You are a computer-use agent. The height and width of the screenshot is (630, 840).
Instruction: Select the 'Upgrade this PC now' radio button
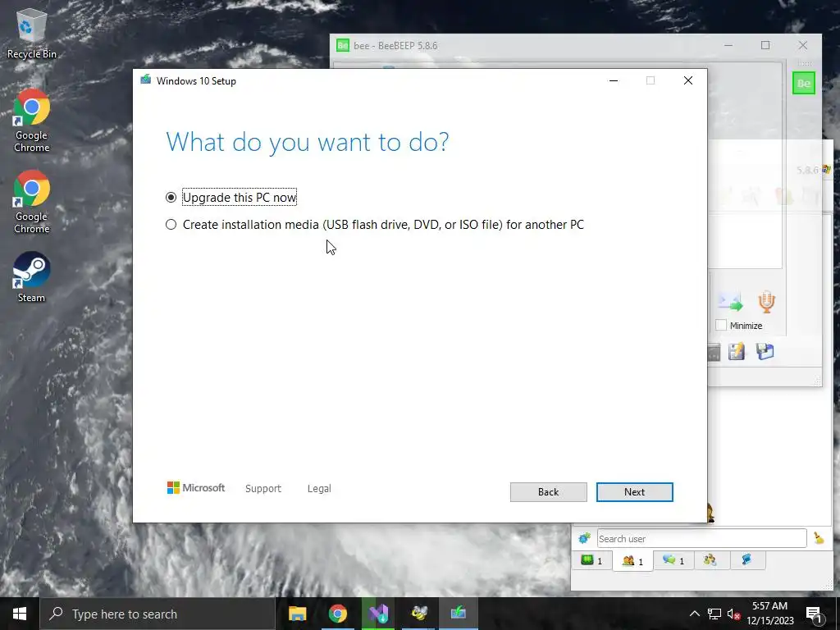[x=171, y=197]
